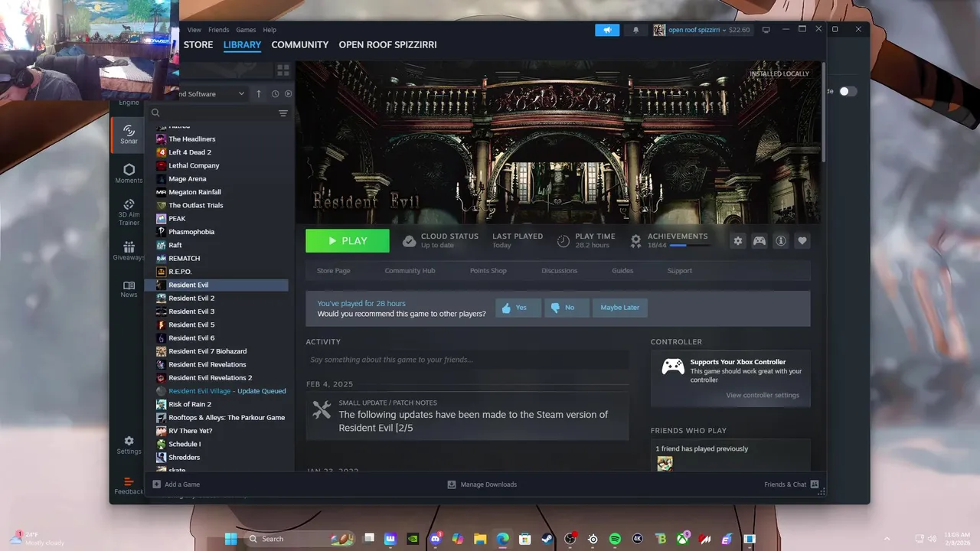Click the Windows Start button
This screenshot has height=551, width=980.
tap(230, 539)
